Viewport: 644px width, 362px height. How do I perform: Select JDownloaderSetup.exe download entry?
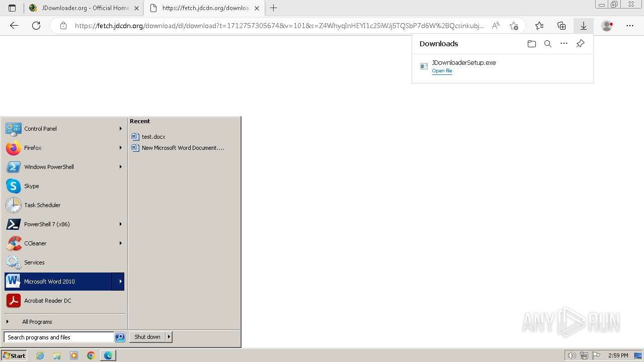click(502, 66)
